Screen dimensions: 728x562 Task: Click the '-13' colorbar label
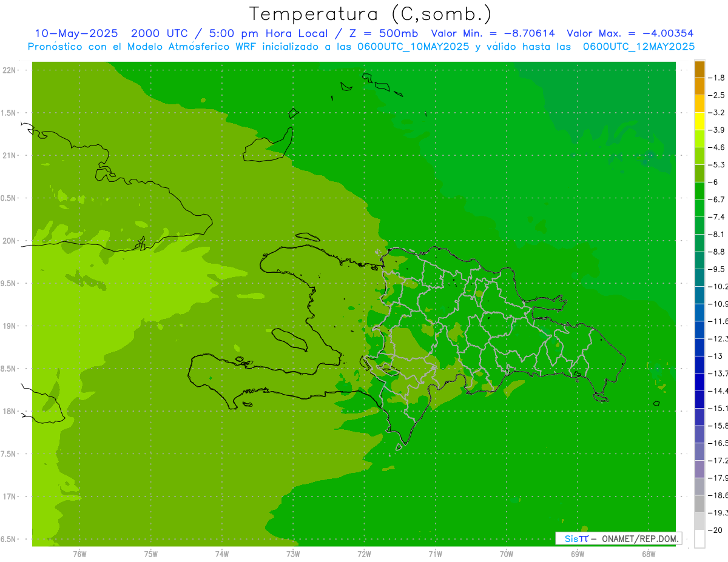[x=716, y=356]
